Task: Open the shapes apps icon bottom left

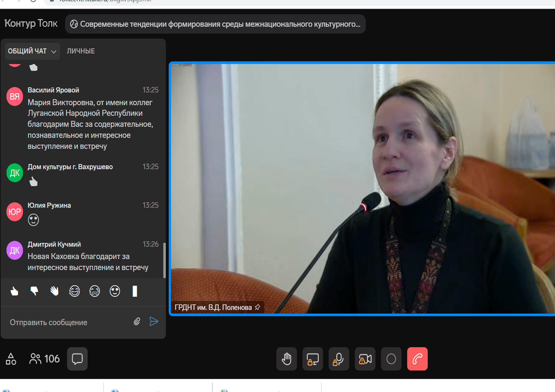Action: pos(11,359)
